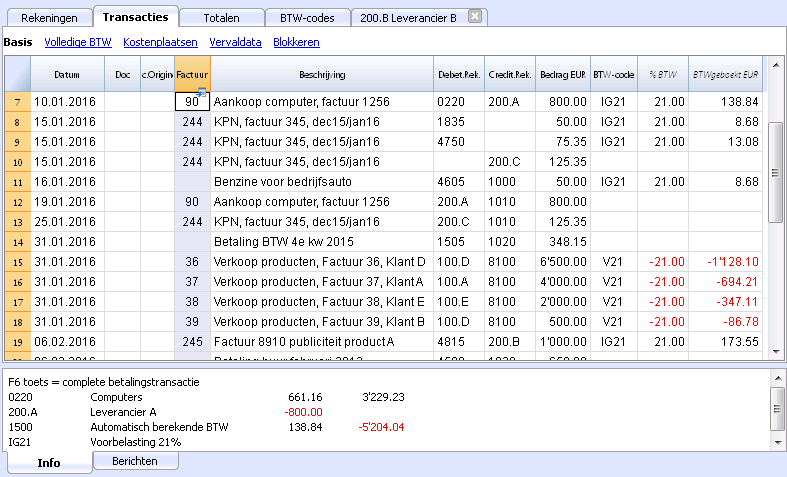Click debit account 4815 in row 19
The width and height of the screenshot is (787, 477).
[x=451, y=342]
